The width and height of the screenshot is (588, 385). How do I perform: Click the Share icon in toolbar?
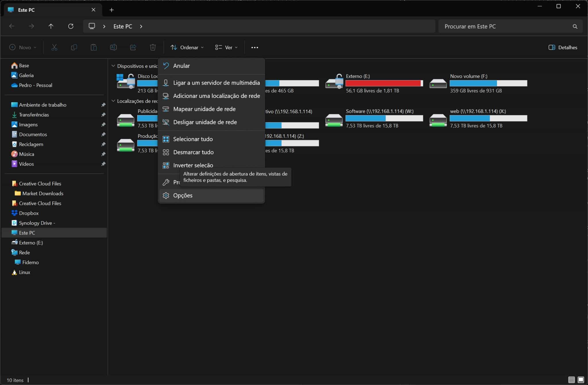click(x=133, y=47)
